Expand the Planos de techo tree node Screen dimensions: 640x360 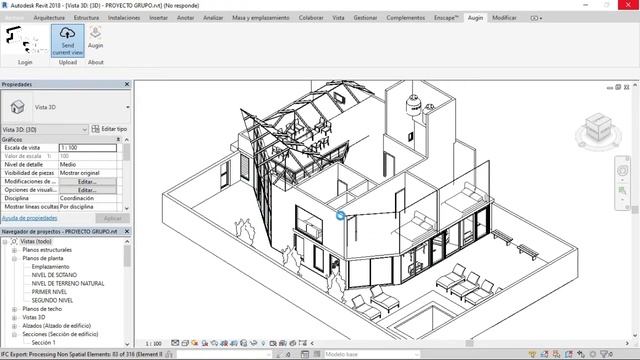14,309
